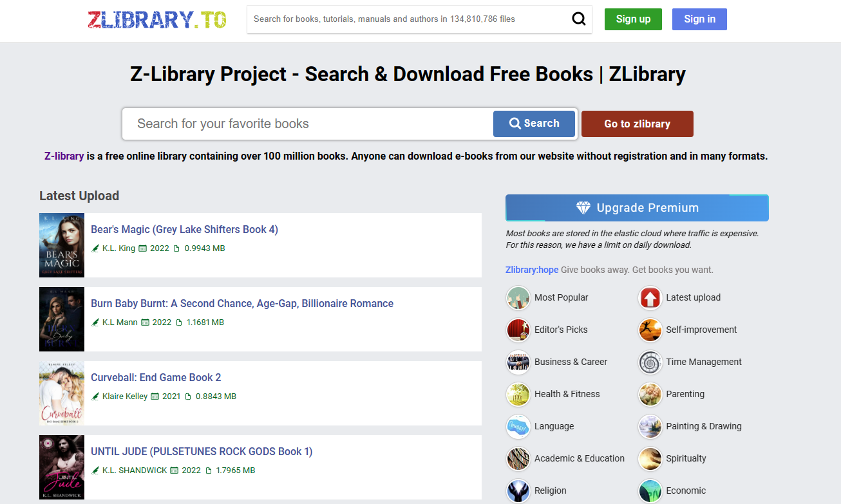Screen dimensions: 841x504
Task: Open the Spiritualty text link
Action: [686, 458]
